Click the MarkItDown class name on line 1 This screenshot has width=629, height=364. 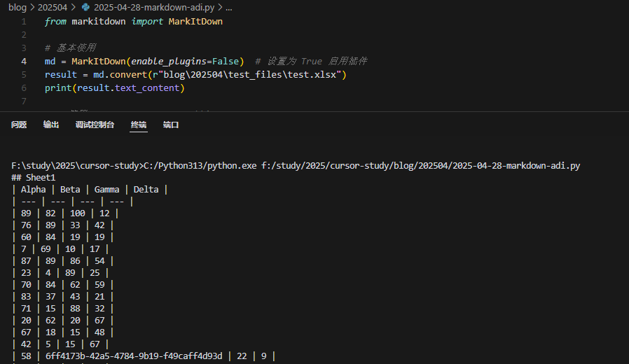coord(195,22)
